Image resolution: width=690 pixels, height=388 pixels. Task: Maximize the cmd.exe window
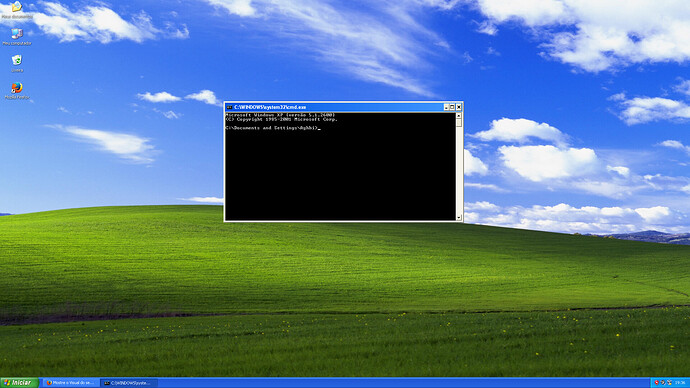pyautogui.click(x=452, y=107)
